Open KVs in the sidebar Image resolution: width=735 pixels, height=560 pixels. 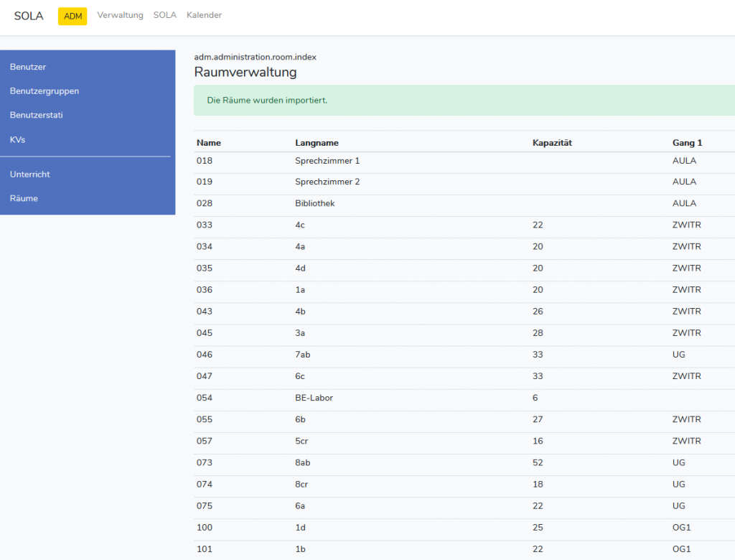coord(17,139)
